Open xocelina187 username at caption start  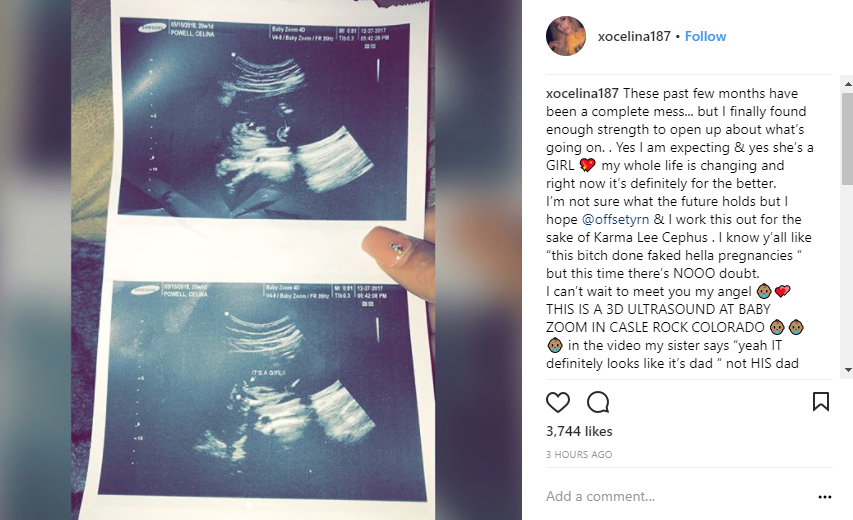582,94
